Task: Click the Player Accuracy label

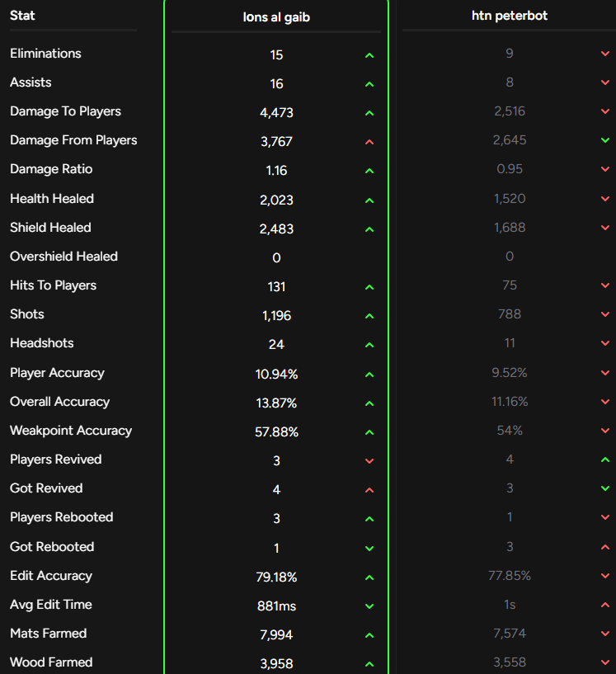Action: pos(57,373)
